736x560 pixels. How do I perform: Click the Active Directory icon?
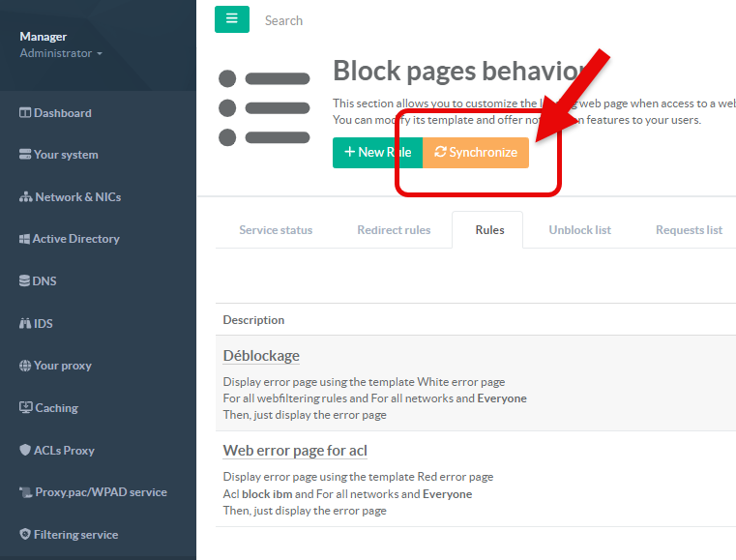click(x=25, y=239)
